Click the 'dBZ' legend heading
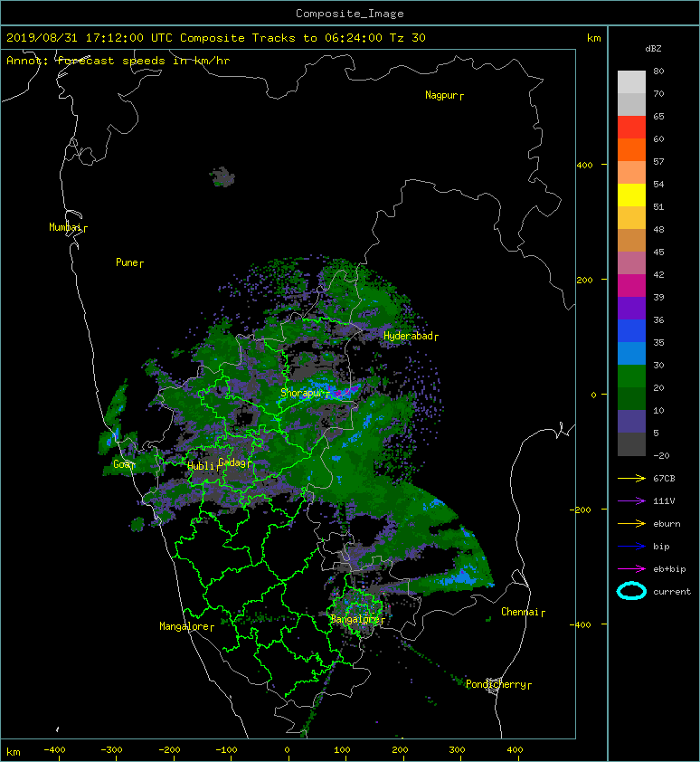Screen dimensions: 700x762 tap(653, 49)
